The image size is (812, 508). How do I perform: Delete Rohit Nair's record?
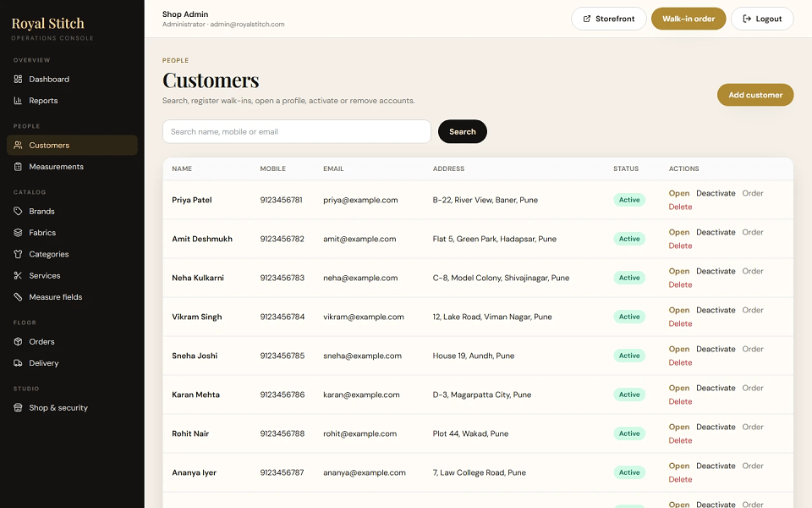680,440
